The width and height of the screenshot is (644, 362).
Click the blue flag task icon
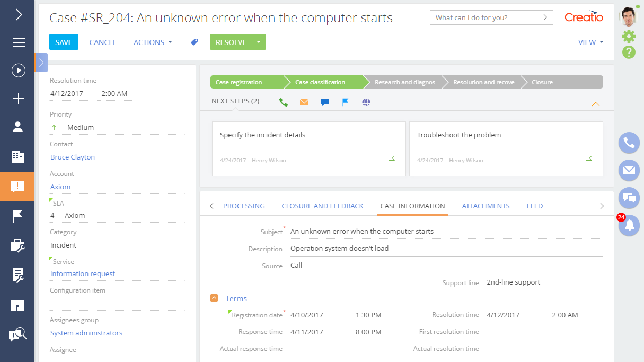click(x=346, y=102)
